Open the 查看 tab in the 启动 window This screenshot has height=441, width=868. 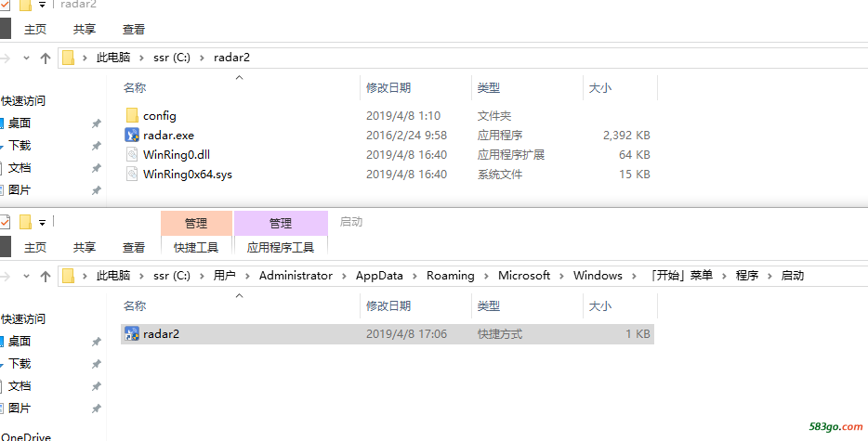click(134, 247)
